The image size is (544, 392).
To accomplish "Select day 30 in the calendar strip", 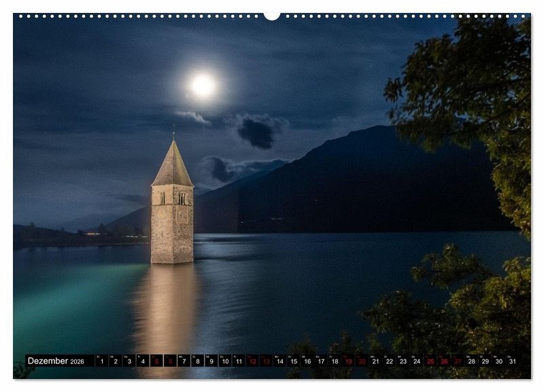I will click(499, 361).
